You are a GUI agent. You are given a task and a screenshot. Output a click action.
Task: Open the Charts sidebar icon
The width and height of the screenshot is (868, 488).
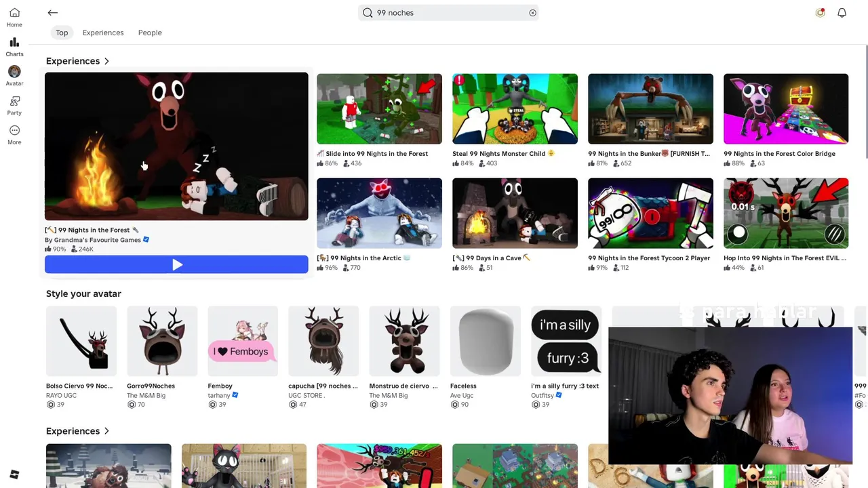click(x=14, y=47)
